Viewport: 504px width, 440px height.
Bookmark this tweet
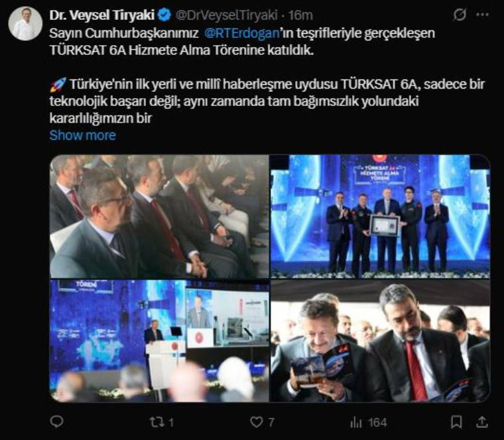coord(456,422)
